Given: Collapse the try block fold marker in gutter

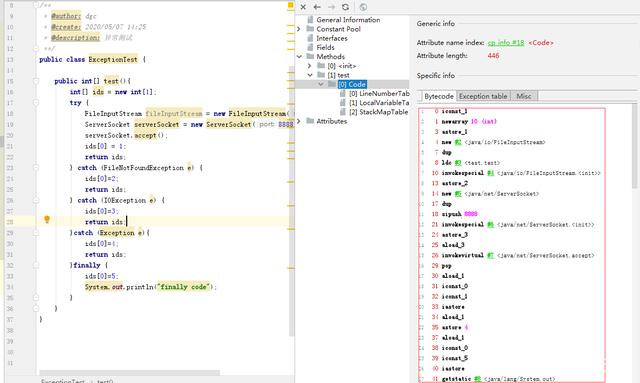Looking at the screenshot, I should click(36, 102).
